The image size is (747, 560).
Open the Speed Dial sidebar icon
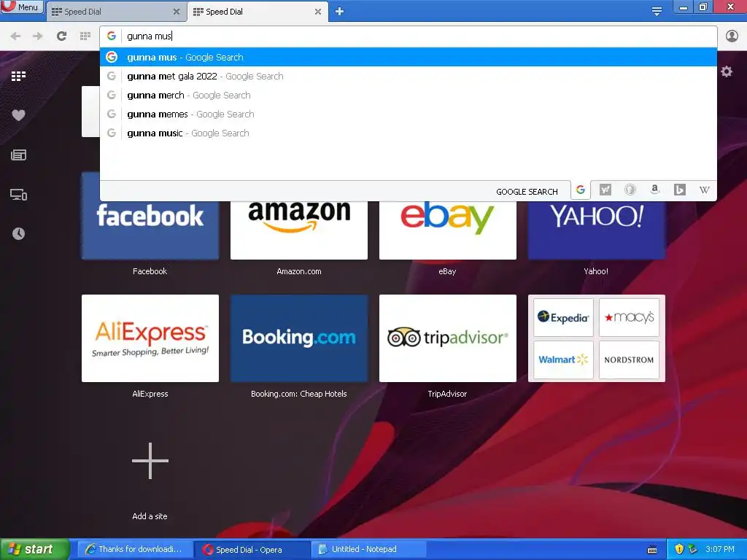tap(18, 76)
